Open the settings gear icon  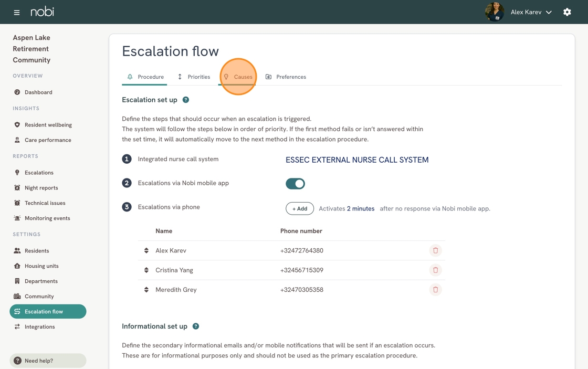point(567,12)
